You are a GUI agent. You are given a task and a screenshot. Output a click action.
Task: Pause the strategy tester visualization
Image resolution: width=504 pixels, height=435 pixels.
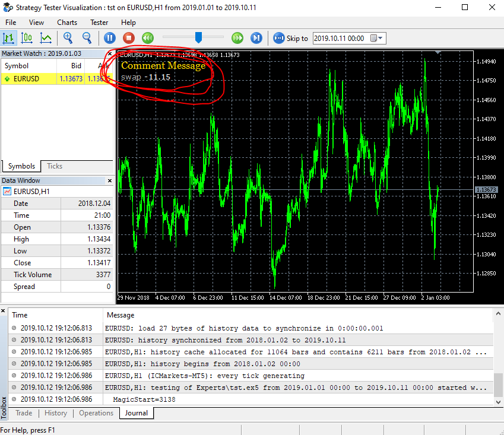click(x=110, y=38)
